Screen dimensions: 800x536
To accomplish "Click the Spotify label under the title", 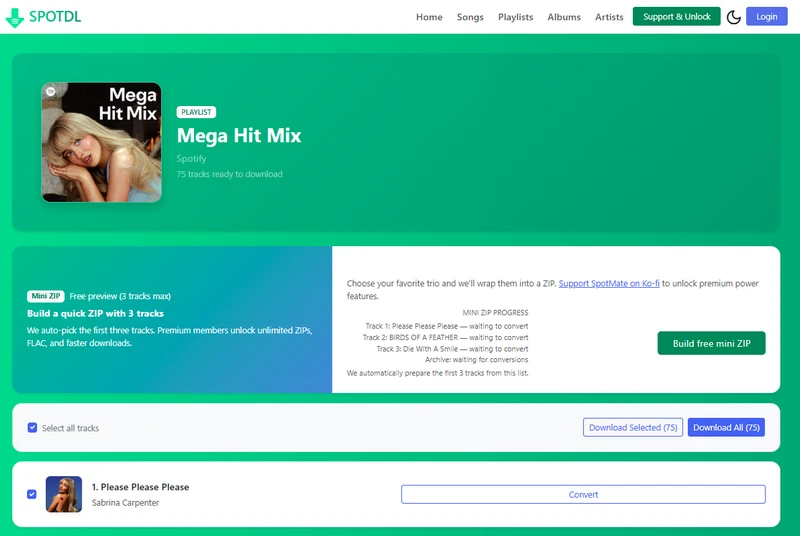I will tap(191, 159).
